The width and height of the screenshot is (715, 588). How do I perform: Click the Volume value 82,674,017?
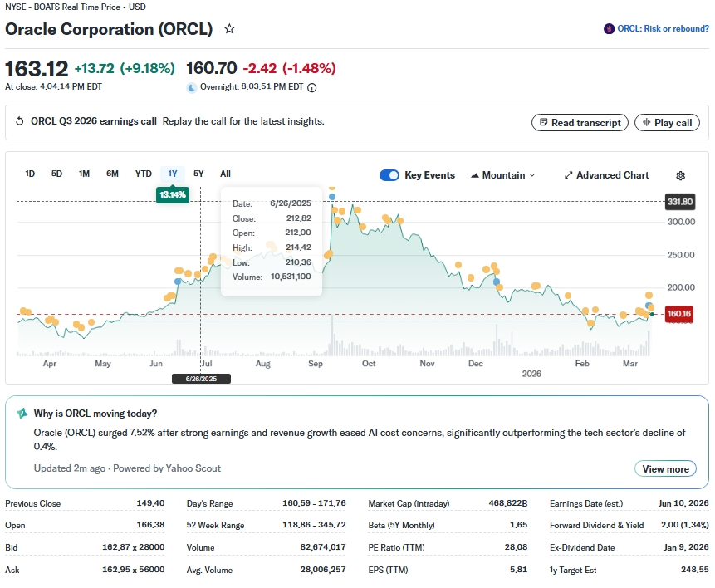click(323, 547)
